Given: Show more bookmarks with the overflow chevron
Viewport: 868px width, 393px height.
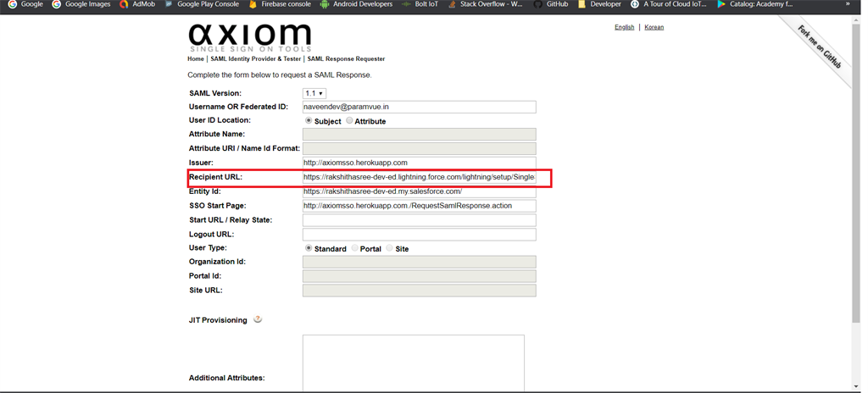Looking at the screenshot, I should click(x=848, y=4).
